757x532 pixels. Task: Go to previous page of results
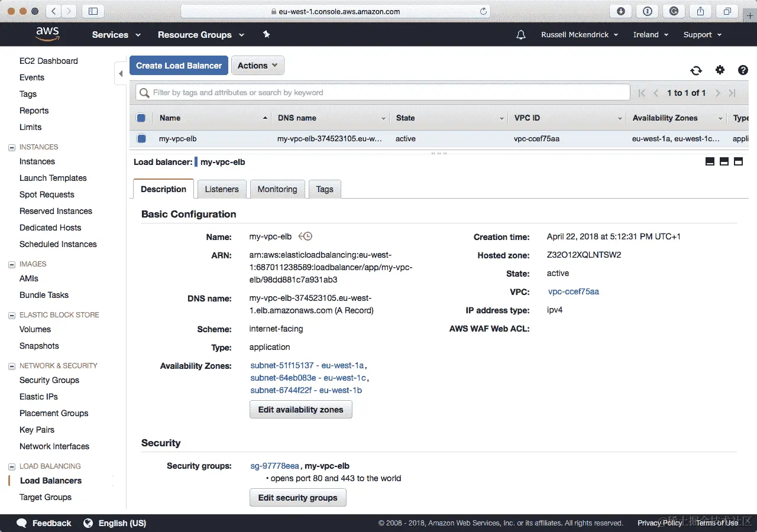coord(656,93)
